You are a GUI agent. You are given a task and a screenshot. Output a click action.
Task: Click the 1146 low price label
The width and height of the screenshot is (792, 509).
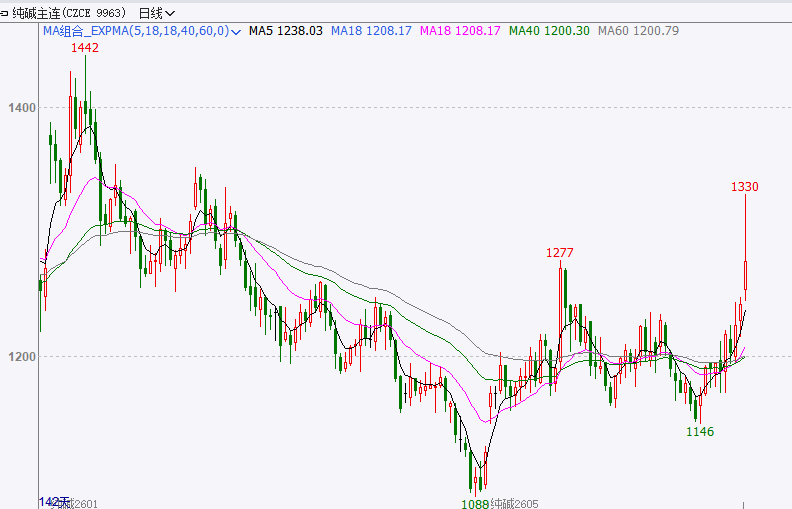(700, 431)
